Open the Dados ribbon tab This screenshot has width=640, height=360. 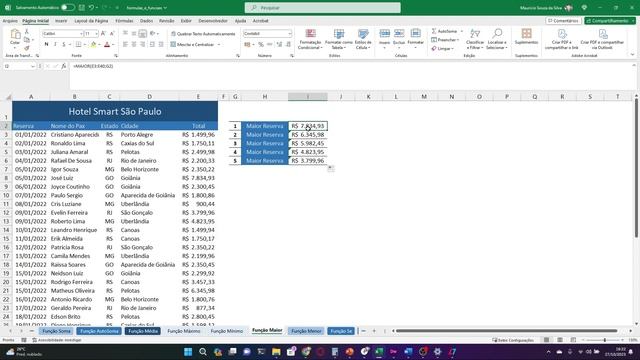(x=146, y=21)
